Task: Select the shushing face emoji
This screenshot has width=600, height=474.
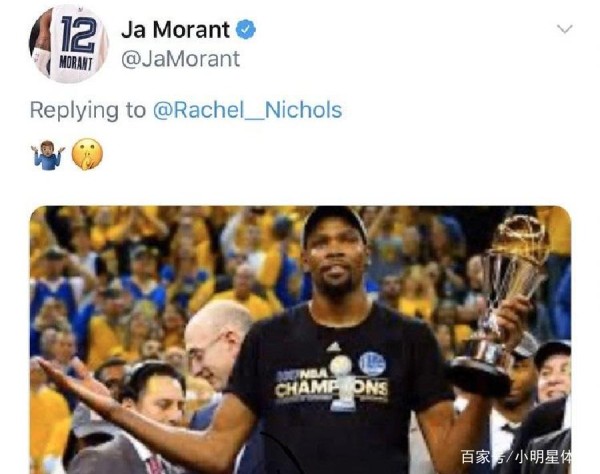Action: pyautogui.click(x=88, y=154)
